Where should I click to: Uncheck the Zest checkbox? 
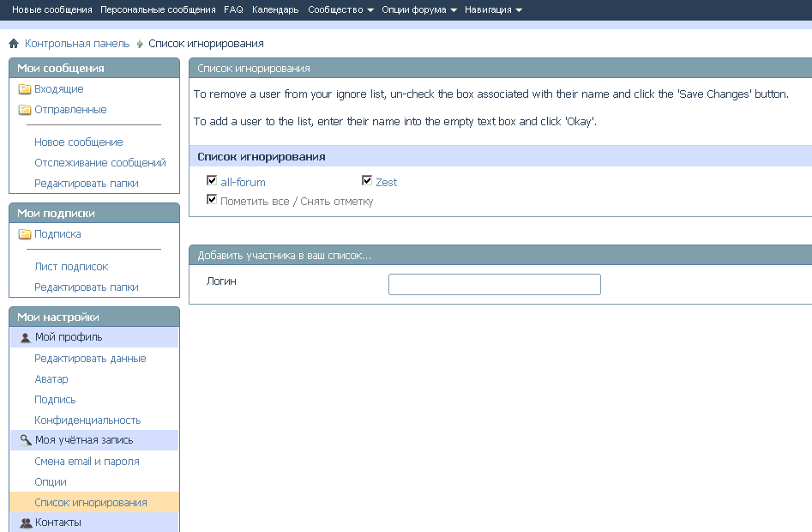[367, 180]
